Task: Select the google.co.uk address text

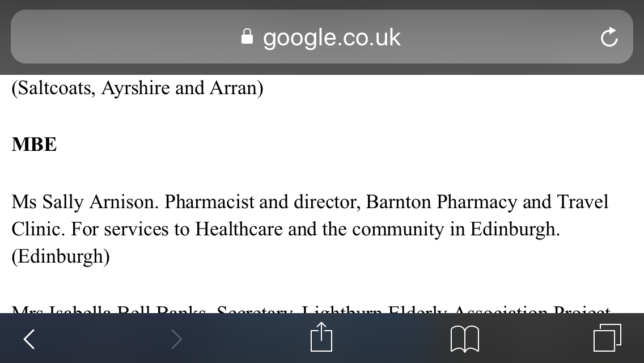Action: click(332, 37)
